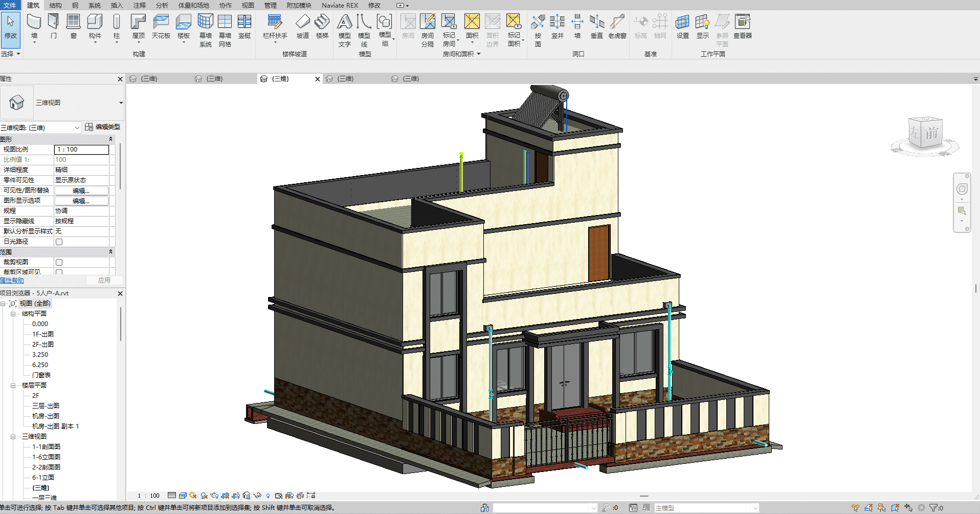This screenshot has height=514, width=980.
Task: Toggle the Sun Path (日光路径) checkbox
Action: click(x=59, y=242)
